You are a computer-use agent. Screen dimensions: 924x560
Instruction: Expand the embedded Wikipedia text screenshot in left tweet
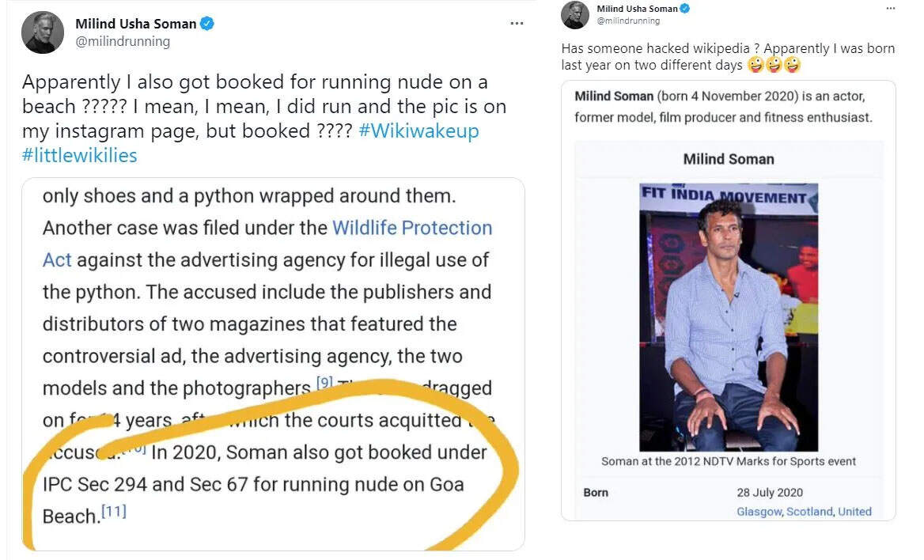[273, 365]
